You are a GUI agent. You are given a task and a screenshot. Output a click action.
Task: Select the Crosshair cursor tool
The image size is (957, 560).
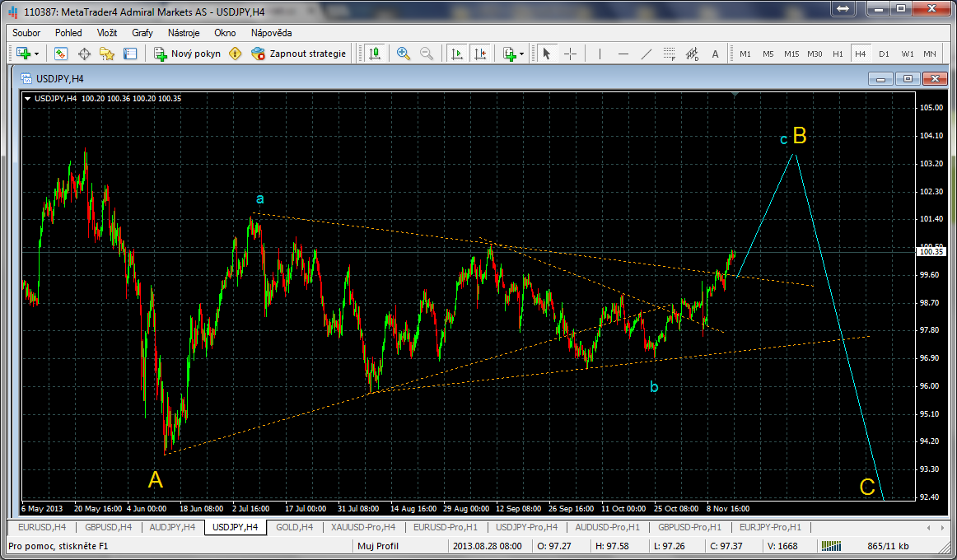(x=570, y=54)
